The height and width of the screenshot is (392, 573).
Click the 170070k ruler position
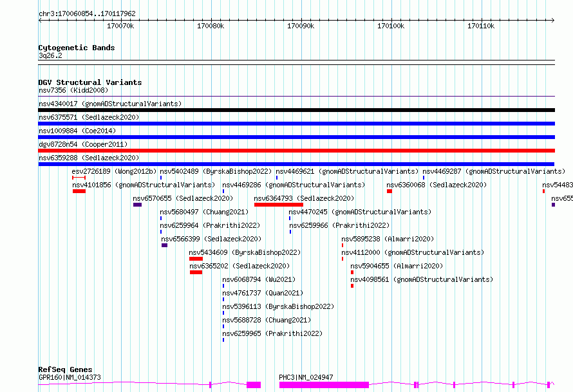point(120,26)
